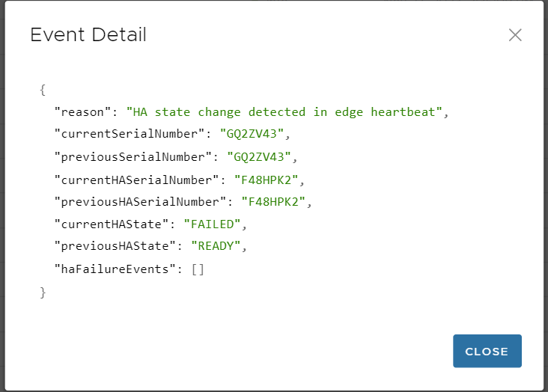Select the HA state change reason text

pos(286,112)
